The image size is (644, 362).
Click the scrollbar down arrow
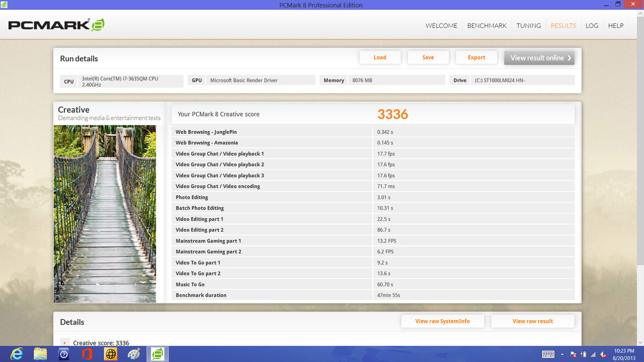pyautogui.click(x=640, y=343)
